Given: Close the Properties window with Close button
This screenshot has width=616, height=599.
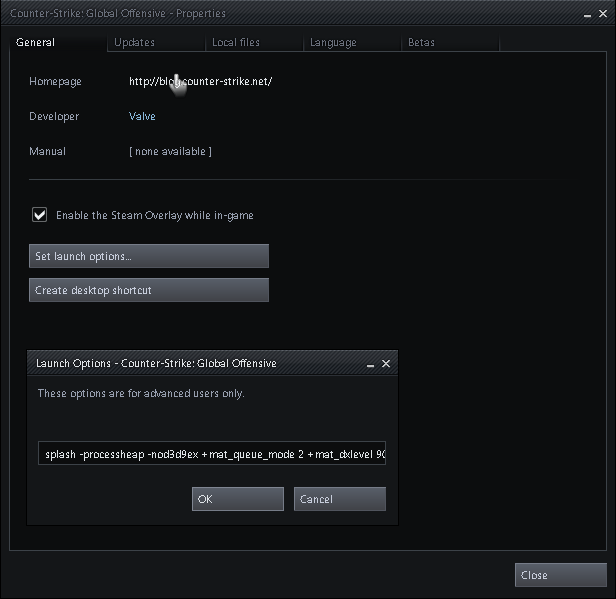Looking at the screenshot, I should coord(561,575).
